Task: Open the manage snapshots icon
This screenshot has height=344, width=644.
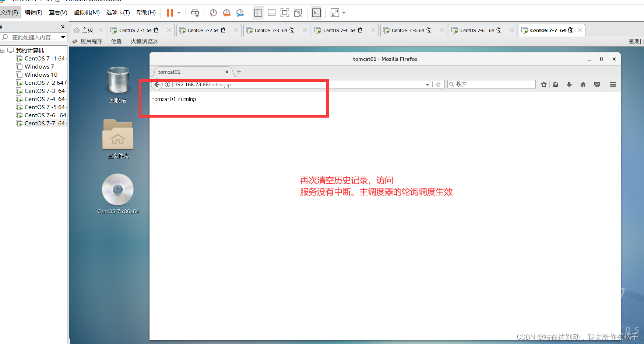Action: point(240,13)
